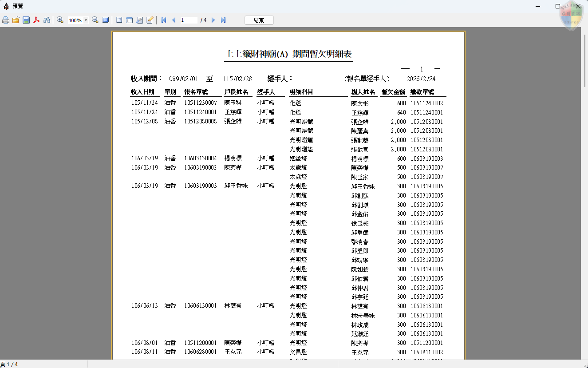This screenshot has width=588, height=368.
Task: Go to the previous page
Action: coord(174,20)
